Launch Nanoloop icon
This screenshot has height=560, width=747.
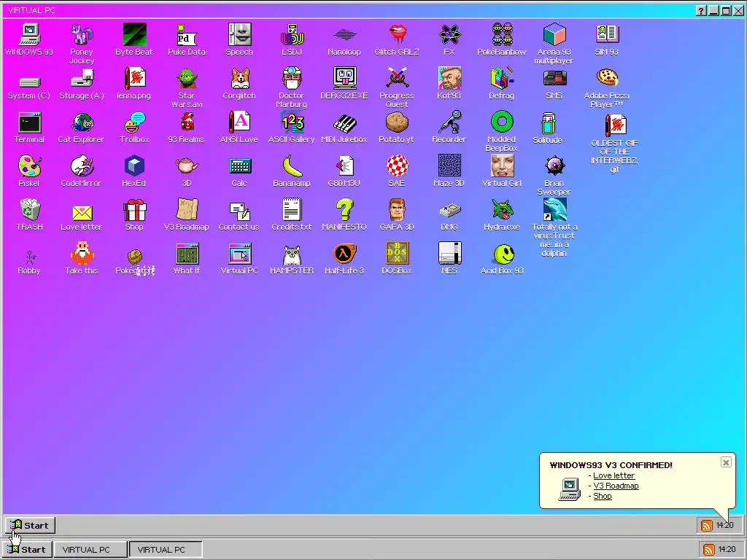pos(344,35)
